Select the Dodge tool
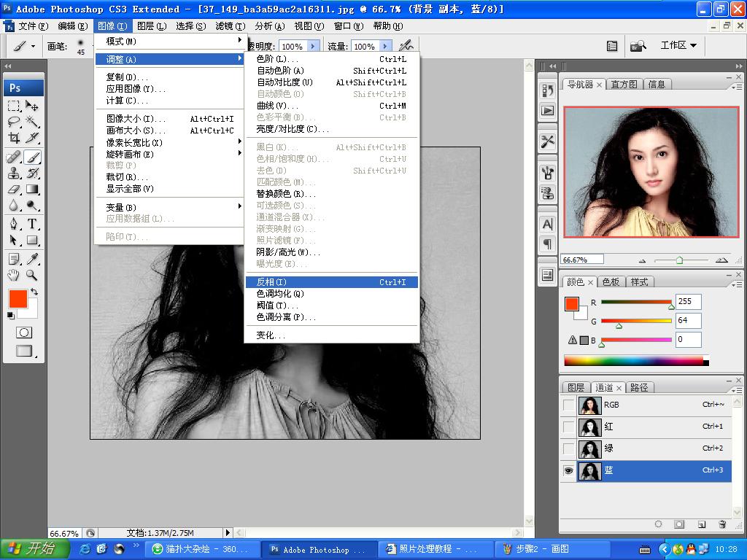Image resolution: width=747 pixels, height=560 pixels. point(32,205)
